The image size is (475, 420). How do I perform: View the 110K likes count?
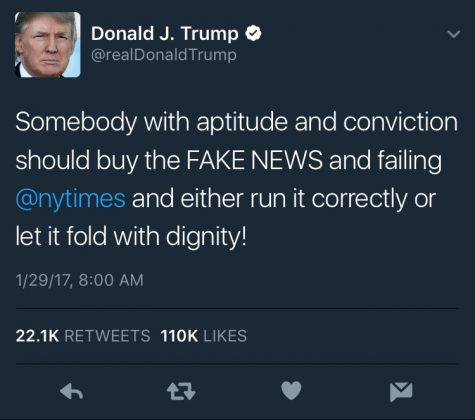pyautogui.click(x=179, y=336)
